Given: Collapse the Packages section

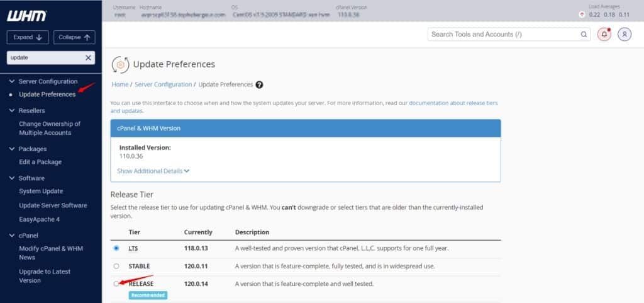Looking at the screenshot, I should point(12,149).
